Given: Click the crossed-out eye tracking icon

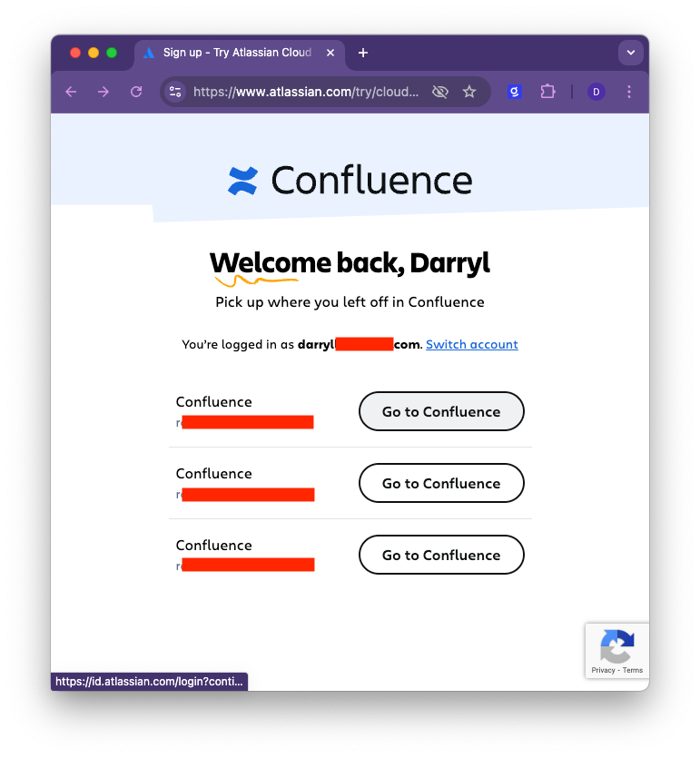Looking at the screenshot, I should click(440, 92).
